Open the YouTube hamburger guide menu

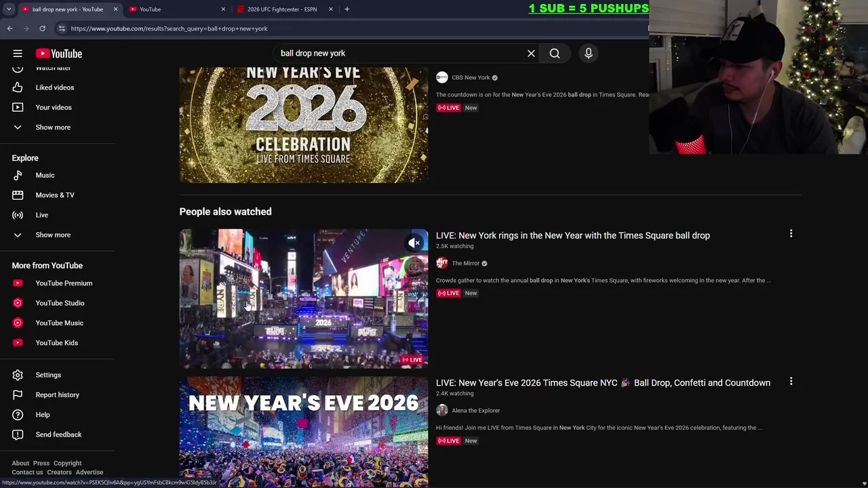18,54
